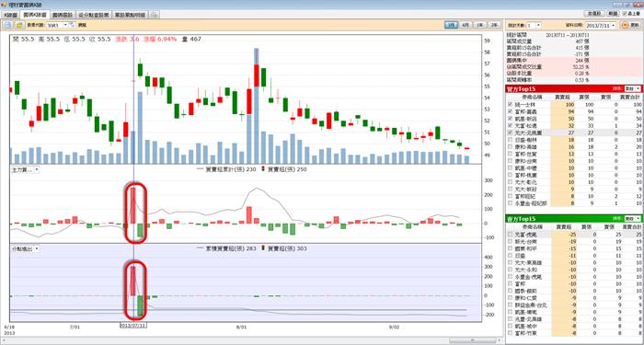This screenshot has width=644, height=345.
Task: Click the volume value 467 張 in statistics
Action: [x=581, y=42]
